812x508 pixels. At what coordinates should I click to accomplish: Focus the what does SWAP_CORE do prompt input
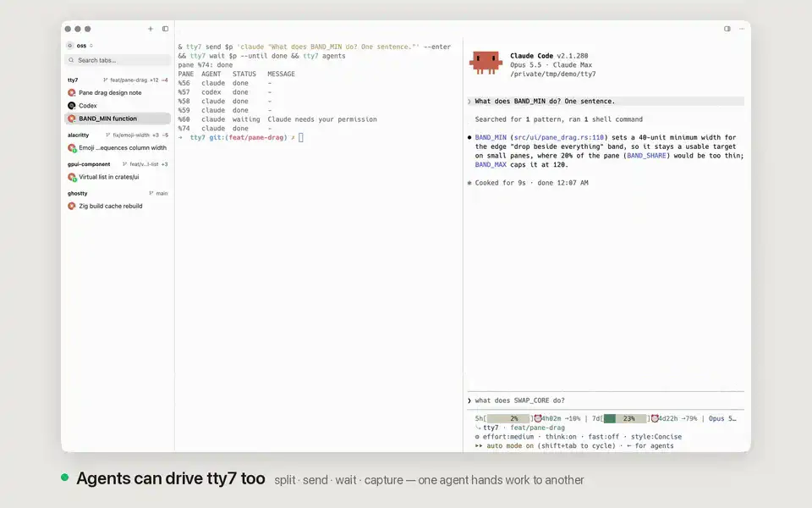pyautogui.click(x=606, y=400)
